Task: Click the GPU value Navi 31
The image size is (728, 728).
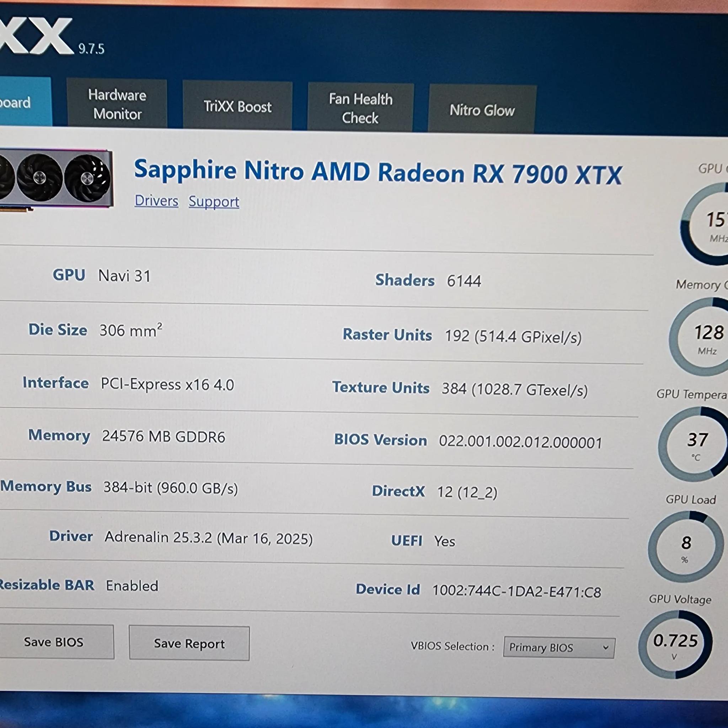Action: (124, 276)
